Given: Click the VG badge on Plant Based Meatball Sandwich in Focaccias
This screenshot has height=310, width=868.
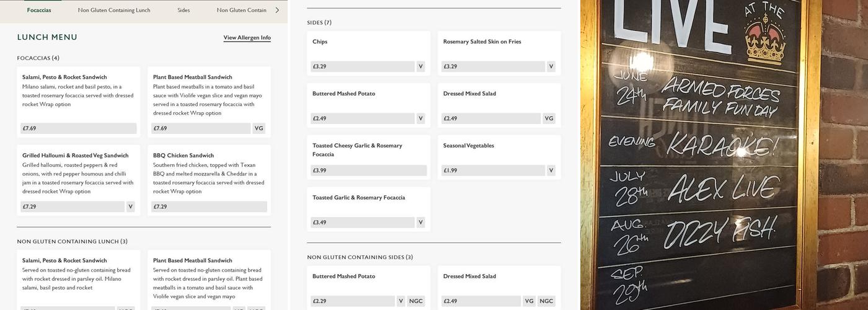Looking at the screenshot, I should click(x=259, y=128).
